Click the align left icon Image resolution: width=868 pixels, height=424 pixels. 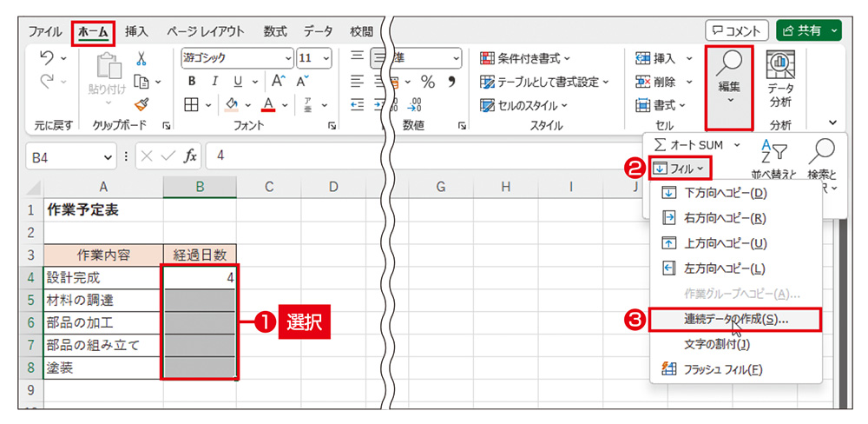358,82
